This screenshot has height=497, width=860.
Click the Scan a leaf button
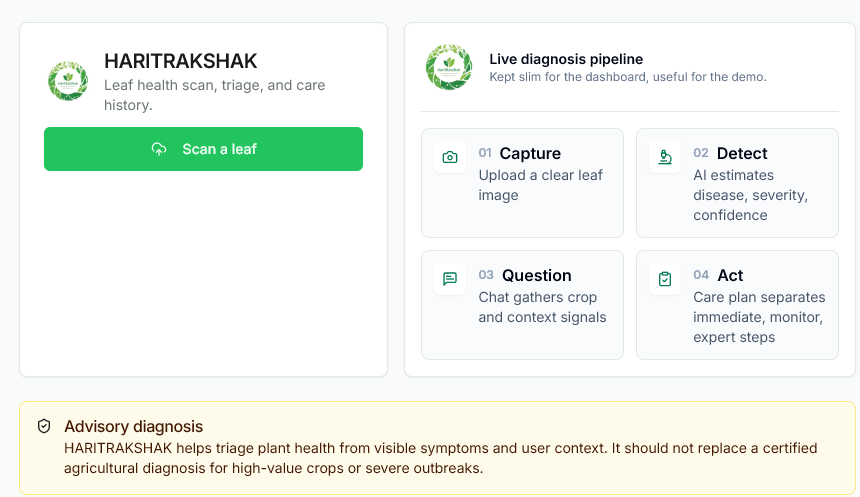point(203,149)
